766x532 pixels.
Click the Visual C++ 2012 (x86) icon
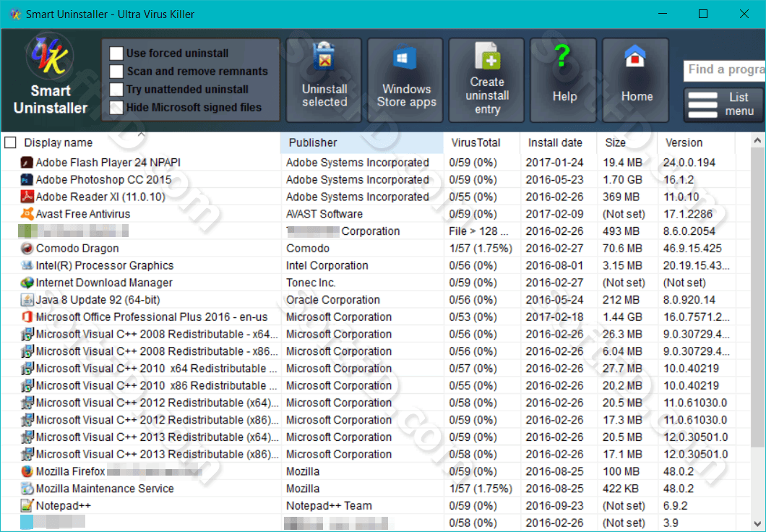pos(27,420)
